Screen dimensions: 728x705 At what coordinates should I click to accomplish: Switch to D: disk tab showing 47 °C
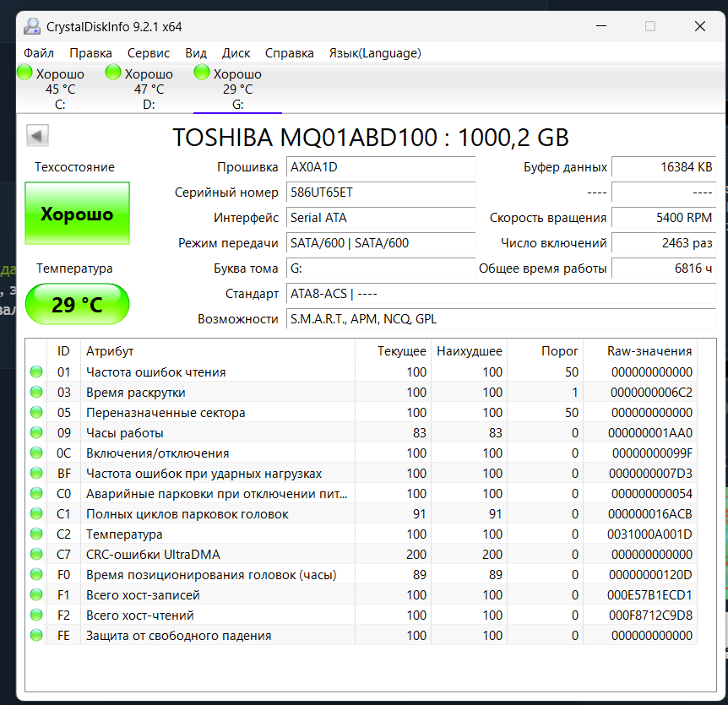coord(149,89)
